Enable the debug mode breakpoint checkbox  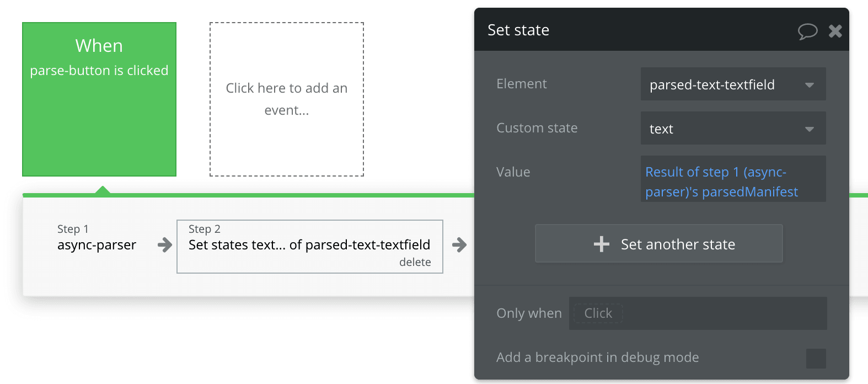816,358
